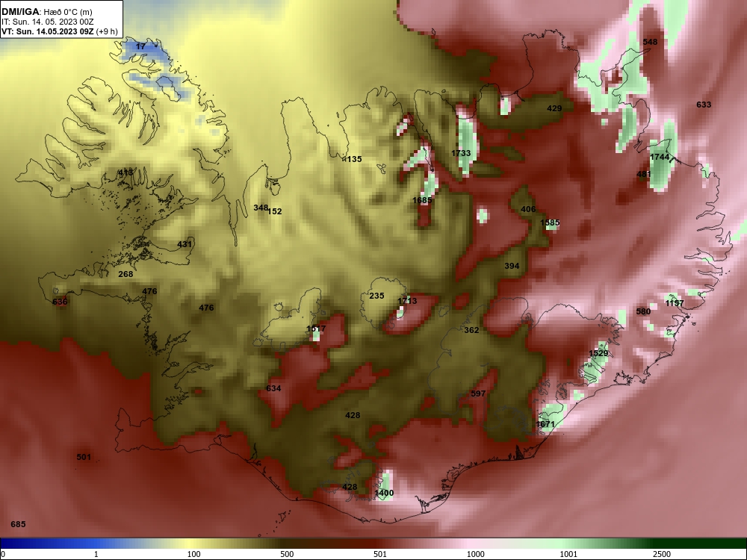Select the map label 597

478,393
